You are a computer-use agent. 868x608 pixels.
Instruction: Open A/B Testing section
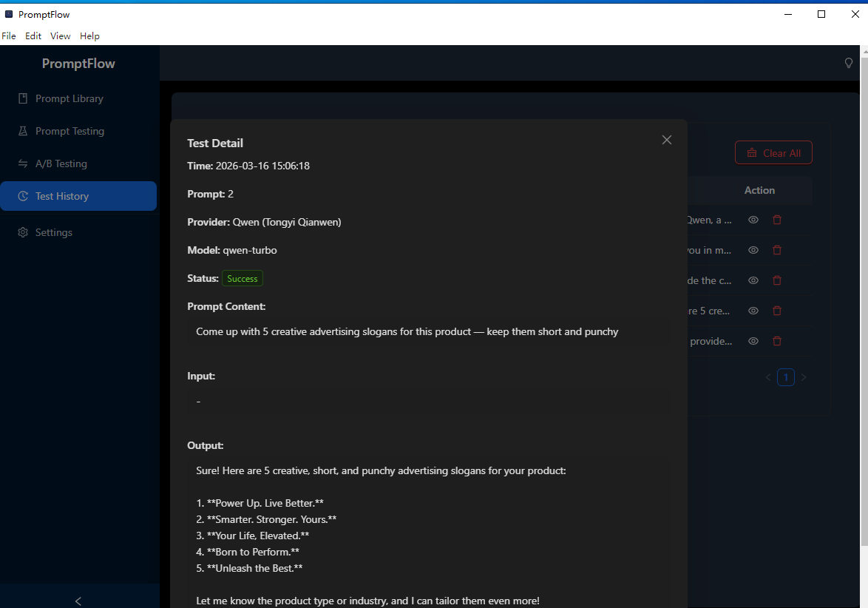point(78,164)
